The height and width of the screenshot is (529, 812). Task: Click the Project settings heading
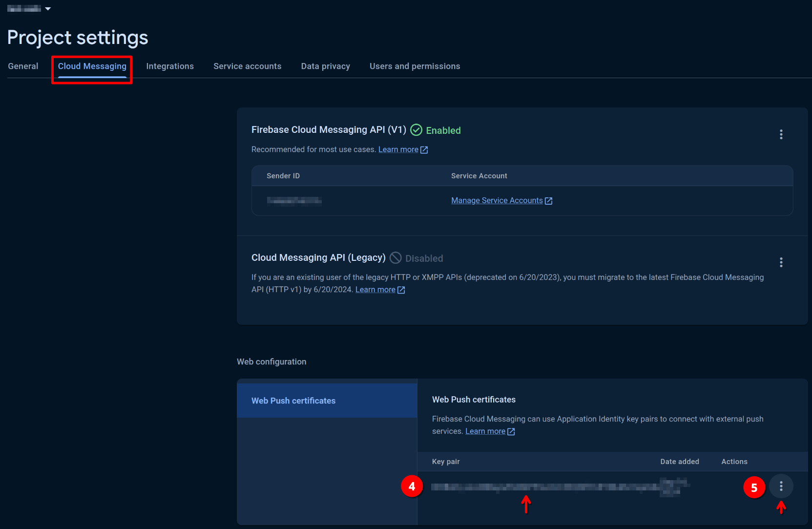click(x=78, y=38)
